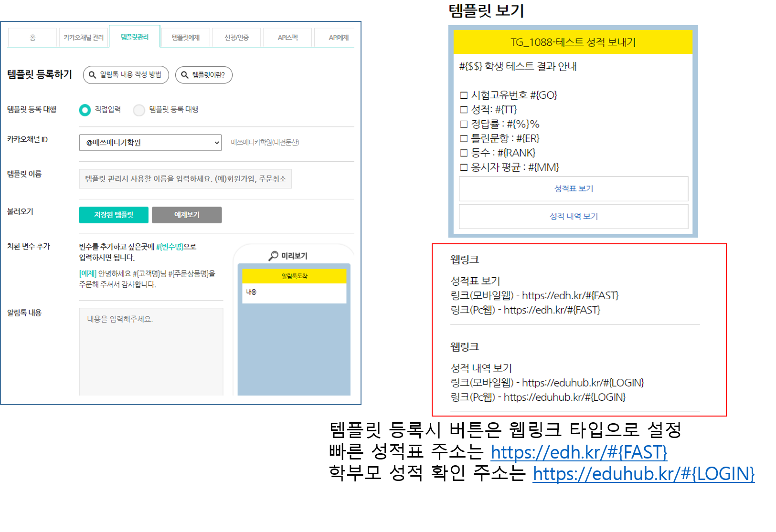Click the 성적: #{TT} line

pyautogui.click(x=488, y=109)
